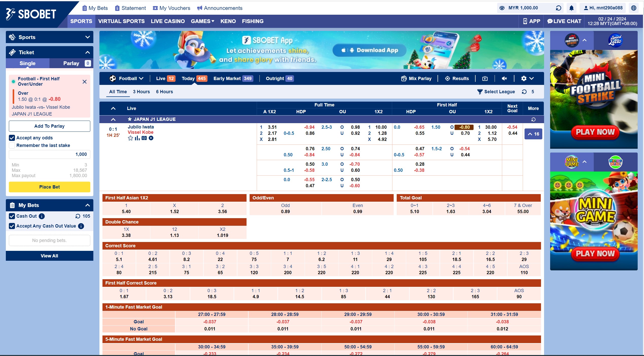Click Add To Parlay

point(49,126)
